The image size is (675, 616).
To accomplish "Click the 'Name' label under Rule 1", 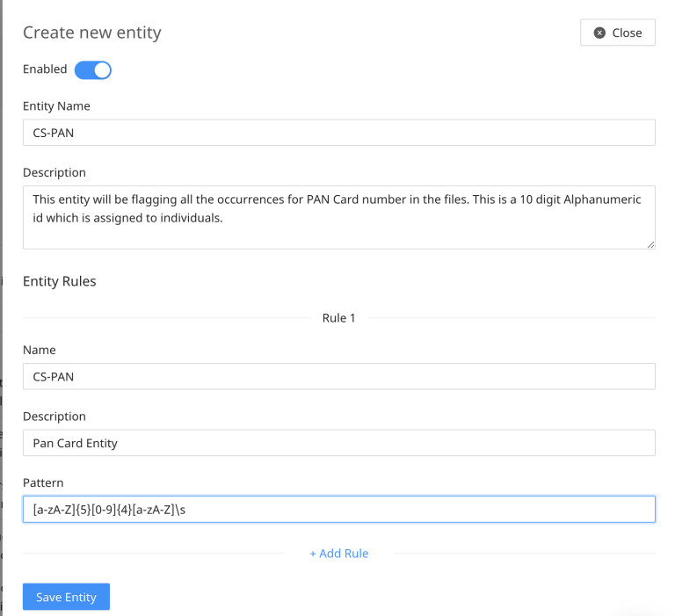I will click(40, 350).
